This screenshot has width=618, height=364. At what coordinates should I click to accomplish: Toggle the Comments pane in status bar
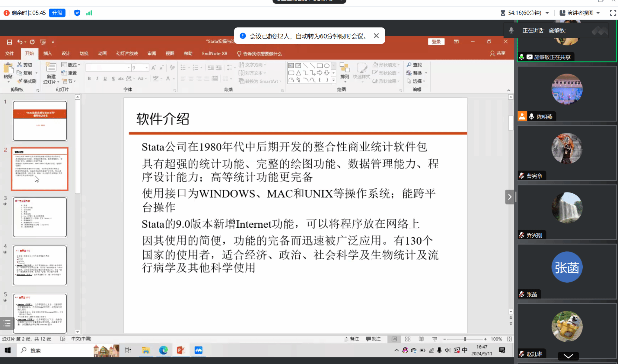[x=373, y=339]
